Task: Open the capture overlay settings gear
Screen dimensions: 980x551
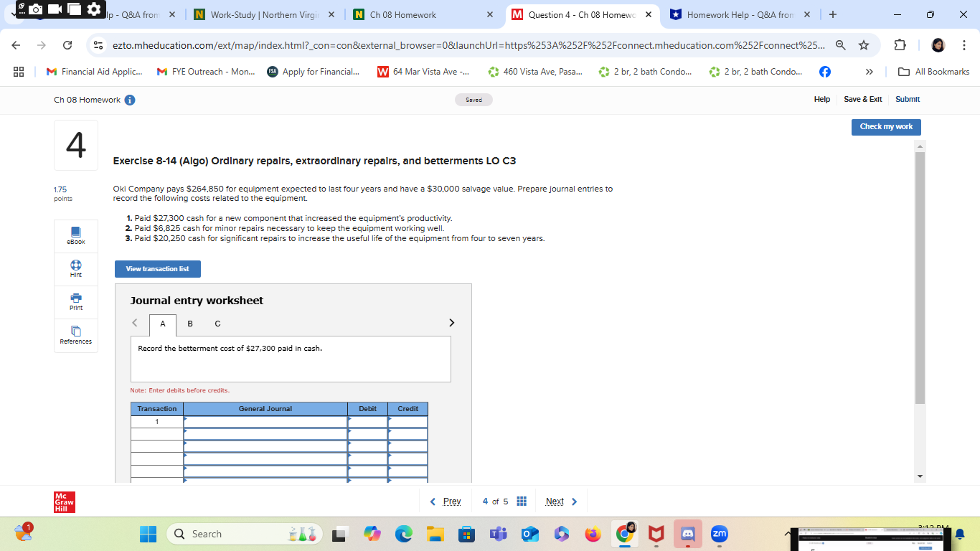Action: 94,9
